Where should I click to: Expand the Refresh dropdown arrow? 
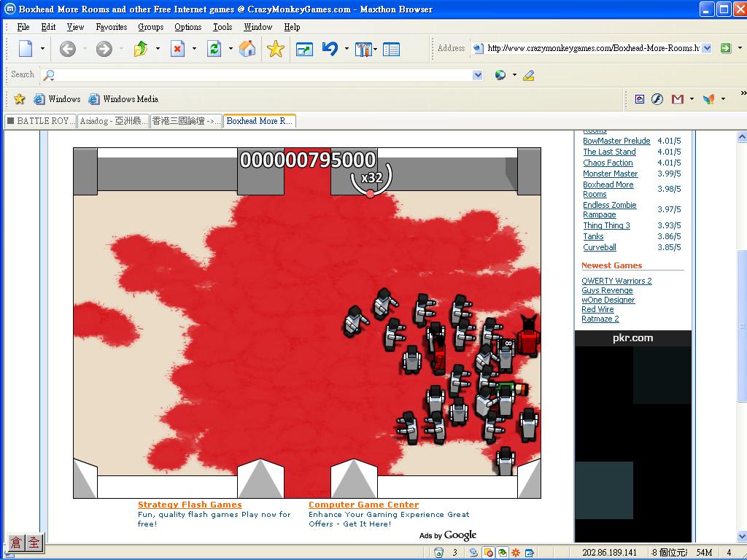[231, 49]
